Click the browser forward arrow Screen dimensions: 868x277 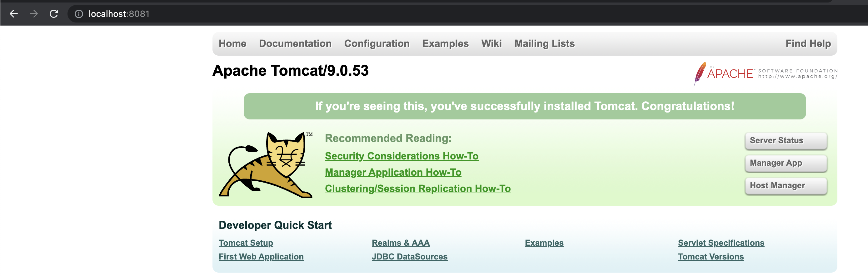(34, 14)
